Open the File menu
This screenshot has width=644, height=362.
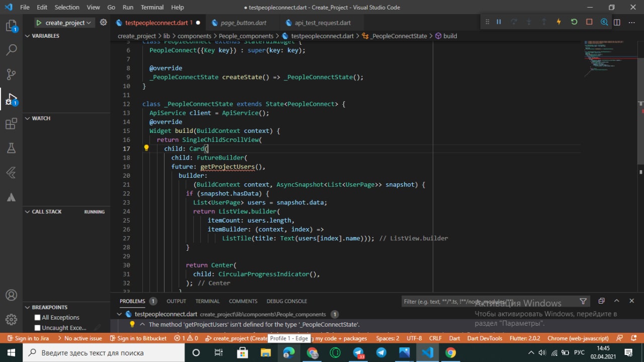[25, 8]
